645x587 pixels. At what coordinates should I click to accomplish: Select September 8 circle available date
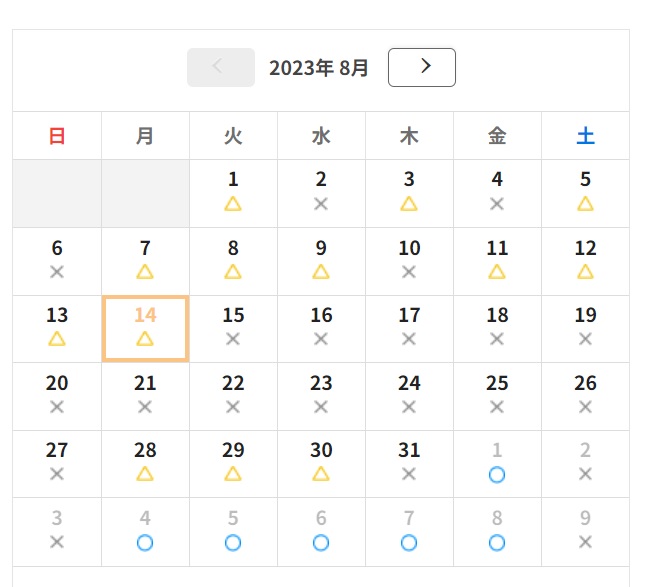[497, 532]
